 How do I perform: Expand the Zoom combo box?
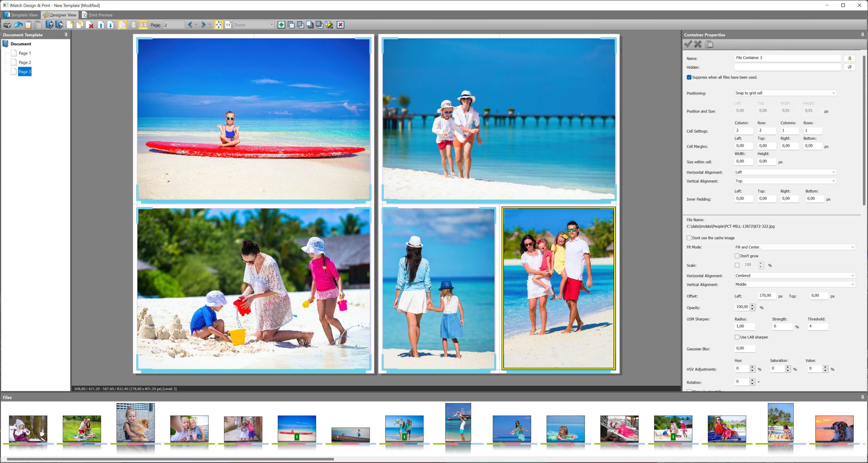click(x=272, y=25)
